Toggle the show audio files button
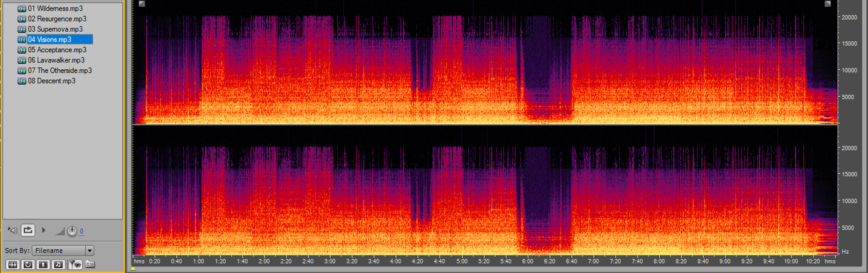 [x=12, y=264]
